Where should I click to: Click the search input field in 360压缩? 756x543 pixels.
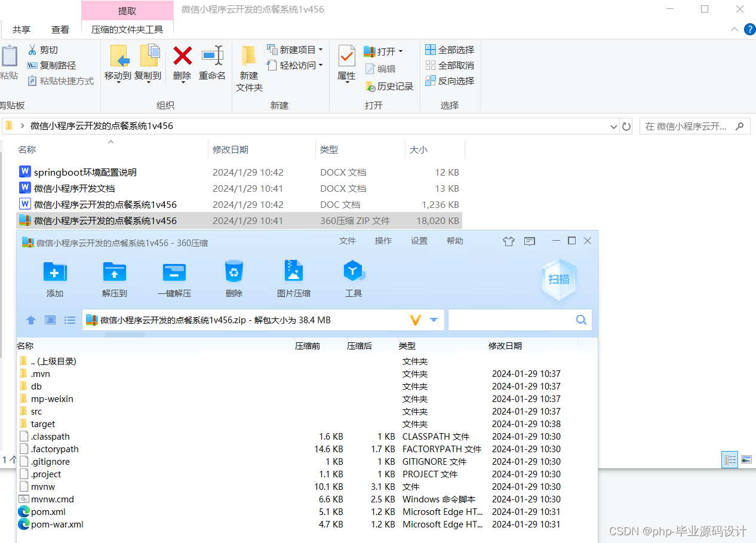coord(514,320)
